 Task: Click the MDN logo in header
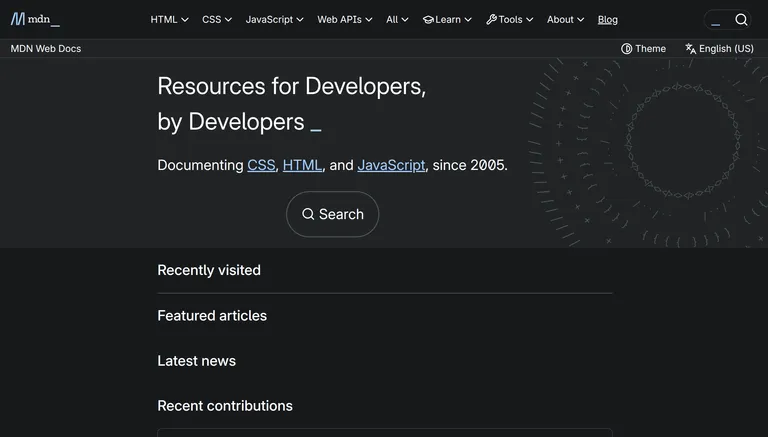pos(35,20)
